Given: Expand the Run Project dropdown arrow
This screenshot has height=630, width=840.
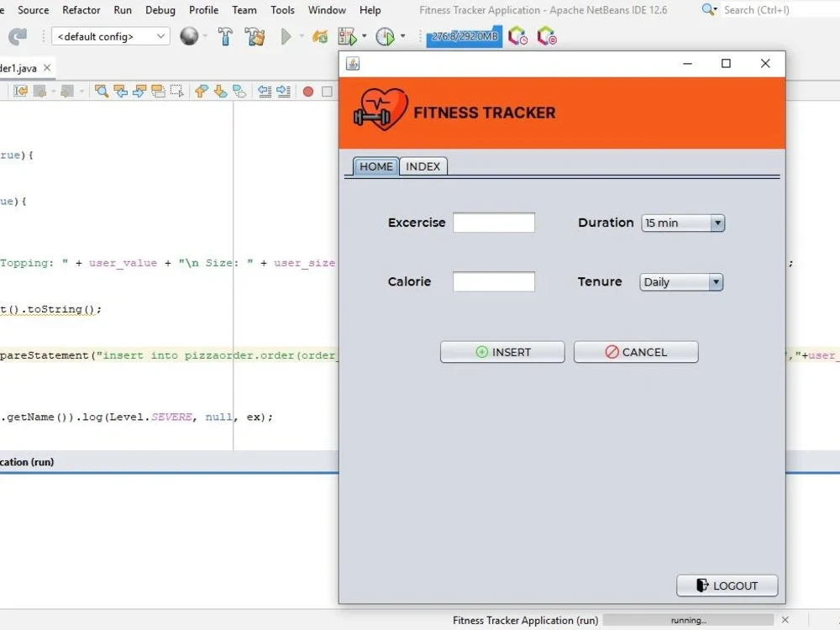Looking at the screenshot, I should (301, 36).
